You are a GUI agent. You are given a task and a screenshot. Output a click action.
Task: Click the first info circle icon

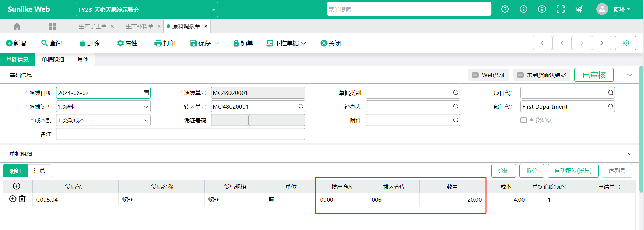click(524, 9)
